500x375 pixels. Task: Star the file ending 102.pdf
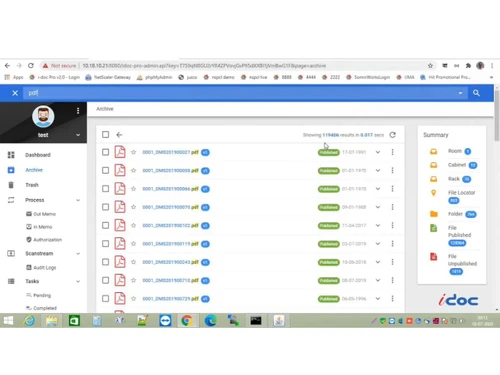(133, 225)
